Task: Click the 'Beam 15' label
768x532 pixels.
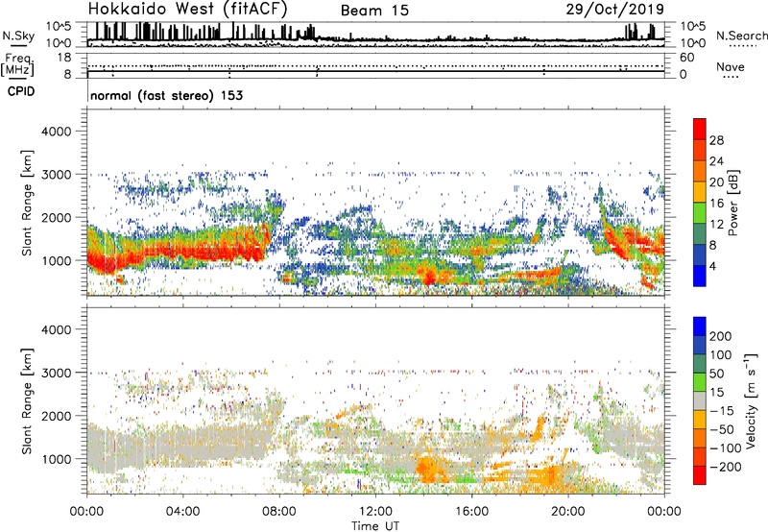Action: point(374,11)
